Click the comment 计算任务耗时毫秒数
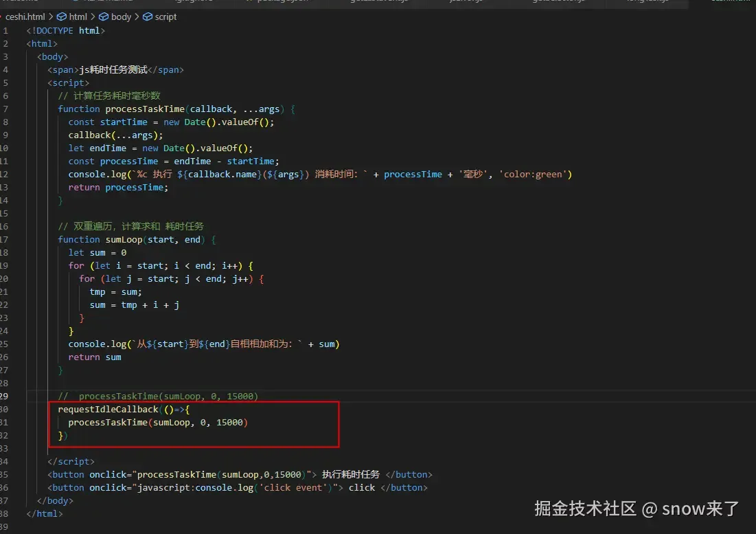 point(109,96)
